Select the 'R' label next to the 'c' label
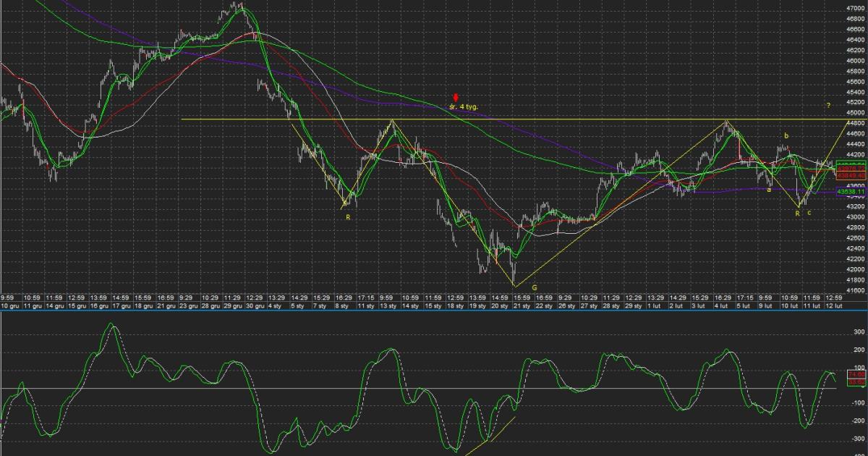The width and height of the screenshot is (868, 456). click(x=796, y=214)
